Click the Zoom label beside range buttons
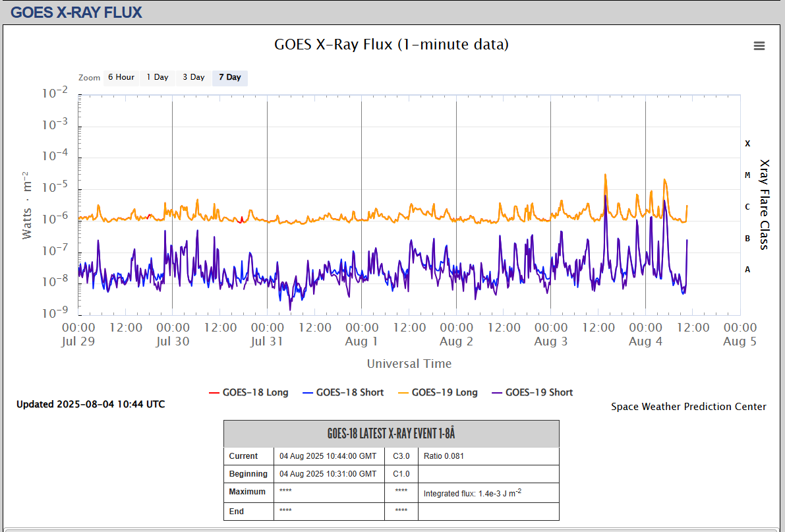Screen dimensions: 785x532 pos(89,78)
